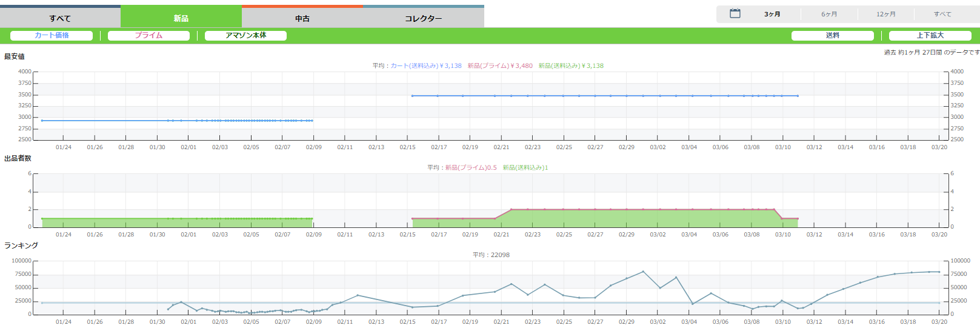Choose the 12ヶ月 time range
The width and height of the screenshot is (980, 328).
885,14
